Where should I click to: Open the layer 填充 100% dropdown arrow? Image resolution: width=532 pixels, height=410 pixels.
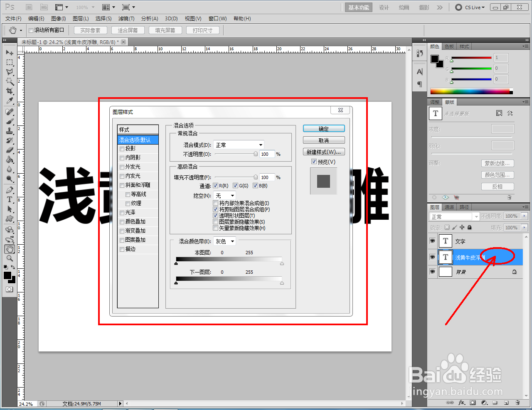[524, 228]
